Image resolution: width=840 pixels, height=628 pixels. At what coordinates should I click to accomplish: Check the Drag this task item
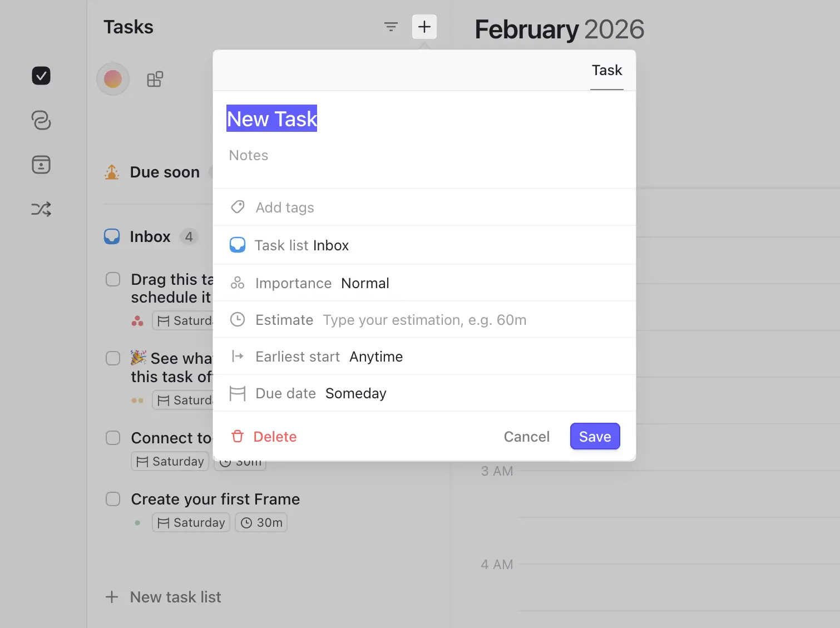(113, 279)
